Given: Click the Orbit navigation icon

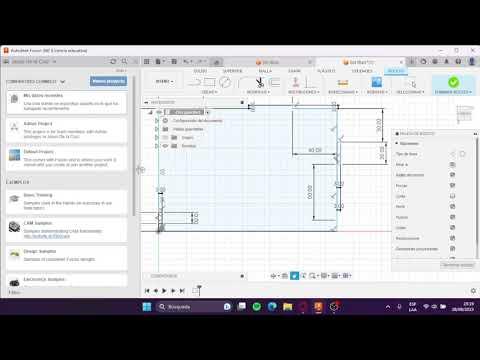Looking at the screenshot, I should [274, 276].
